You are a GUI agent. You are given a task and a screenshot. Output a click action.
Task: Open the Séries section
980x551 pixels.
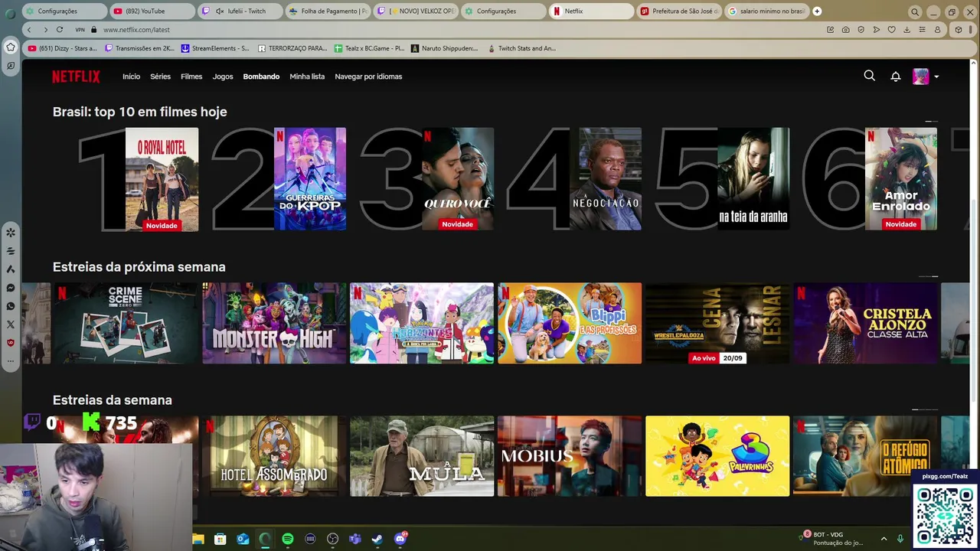pos(160,77)
